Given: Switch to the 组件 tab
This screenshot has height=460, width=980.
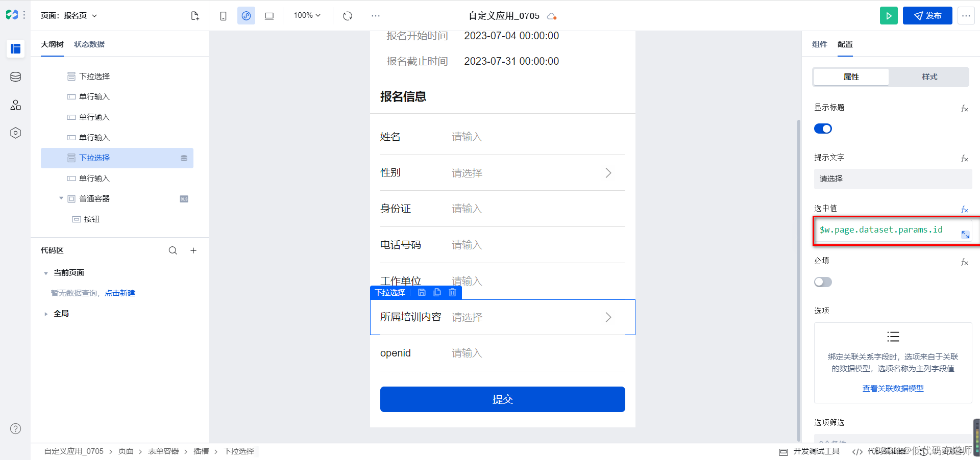Looking at the screenshot, I should tap(819, 44).
